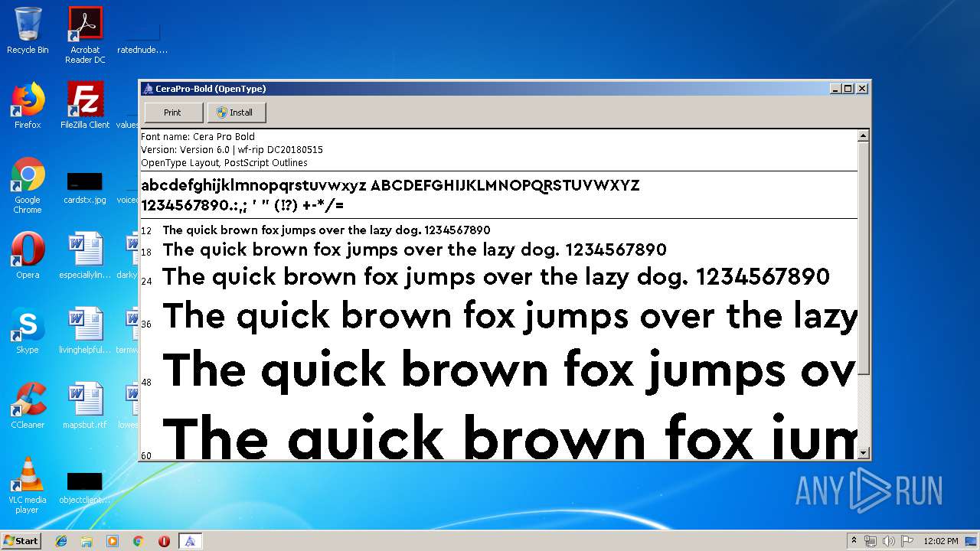Open the Skype desktop shortcut
Image resolution: width=980 pixels, height=551 pixels.
point(28,331)
